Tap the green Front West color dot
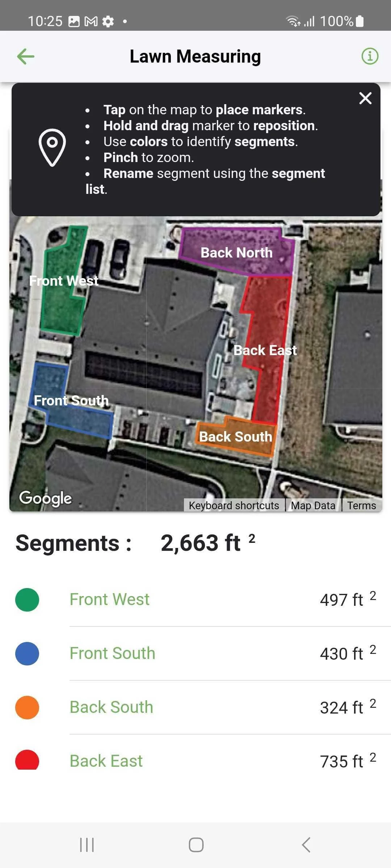 click(x=27, y=600)
